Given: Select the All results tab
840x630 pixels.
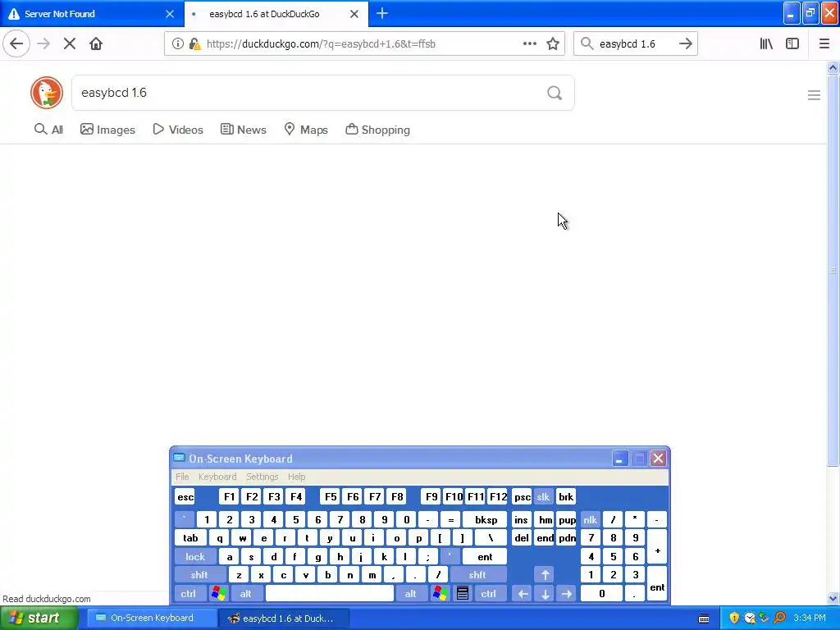Looking at the screenshot, I should 48,130.
